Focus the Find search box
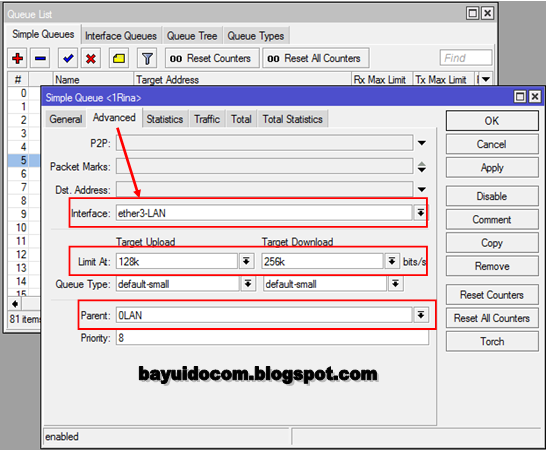 (466, 58)
